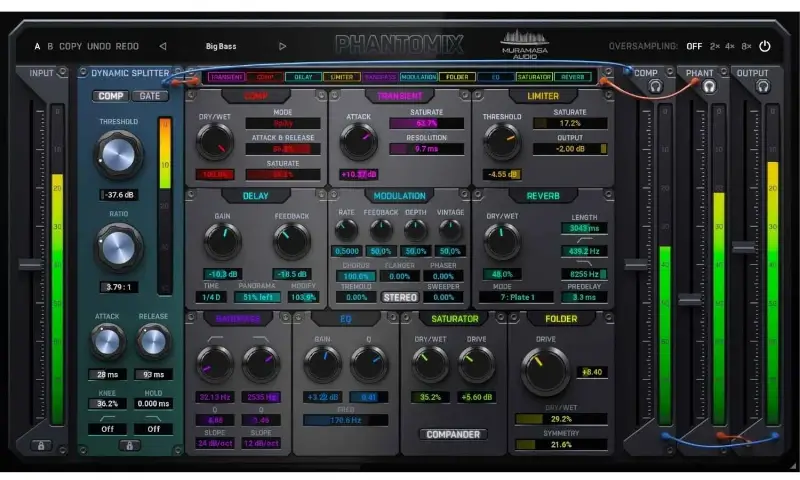Select the DELAY module in the effects chain
Screen dimensions: 800x480
point(302,76)
